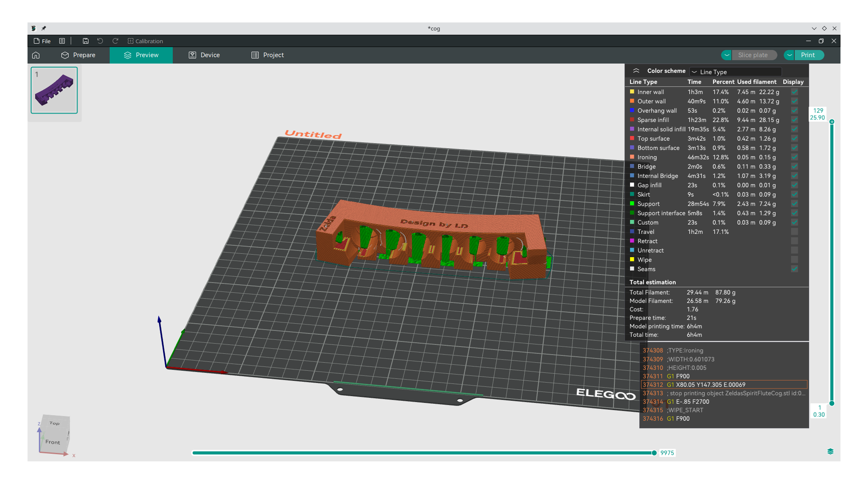Click the Front face of the view cube

pos(53,442)
